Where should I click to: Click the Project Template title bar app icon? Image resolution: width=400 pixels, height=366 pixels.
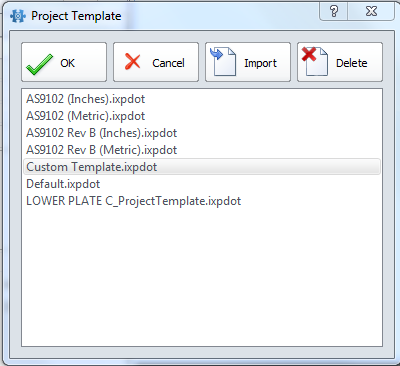[18, 16]
